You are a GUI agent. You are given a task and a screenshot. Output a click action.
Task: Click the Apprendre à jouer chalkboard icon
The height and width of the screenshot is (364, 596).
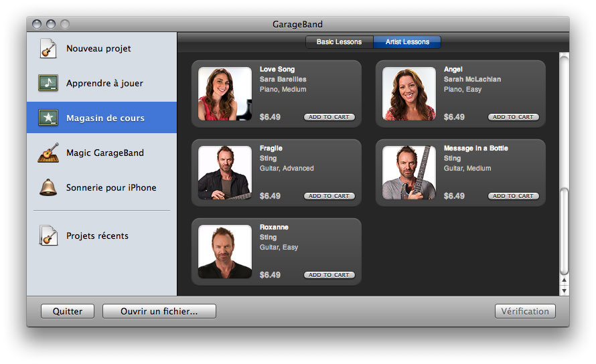[x=48, y=83]
